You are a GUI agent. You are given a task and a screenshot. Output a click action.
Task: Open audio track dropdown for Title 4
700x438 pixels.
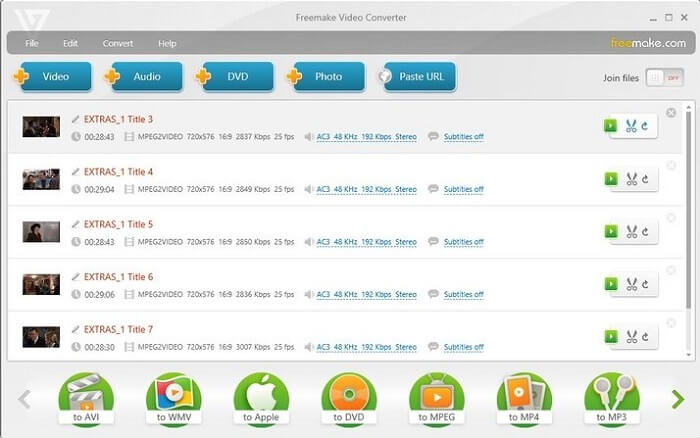(x=367, y=189)
